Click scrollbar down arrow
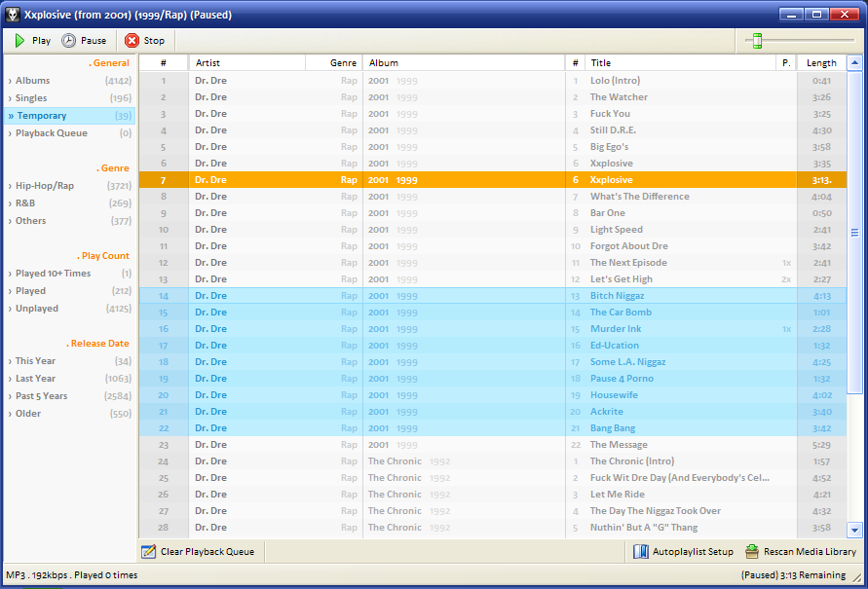Viewport: 868px width, 589px height. [x=854, y=530]
